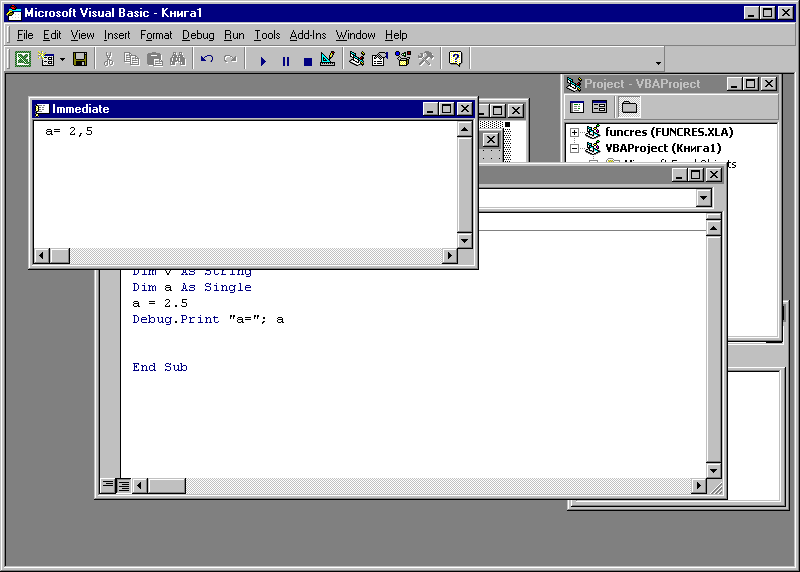
Task: Click the Insert UserForm toolbar icon
Action: pyautogui.click(x=47, y=59)
